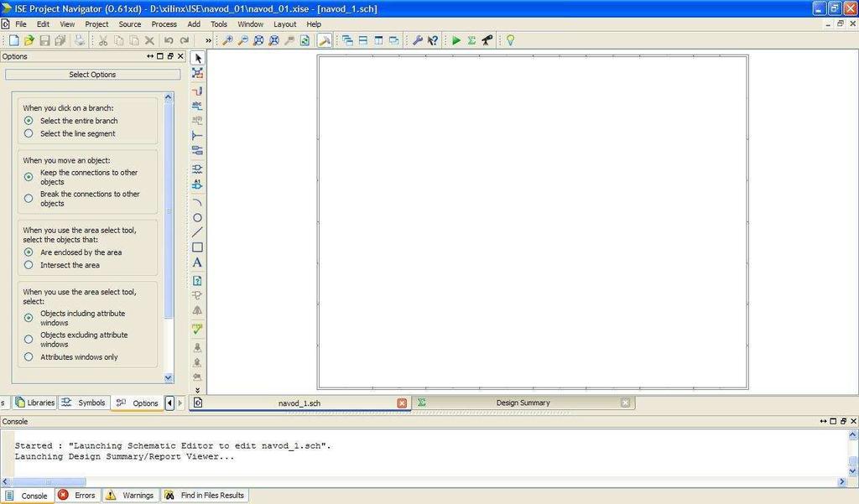Select the Add Wire tool
This screenshot has height=504, width=859.
pyautogui.click(x=197, y=91)
